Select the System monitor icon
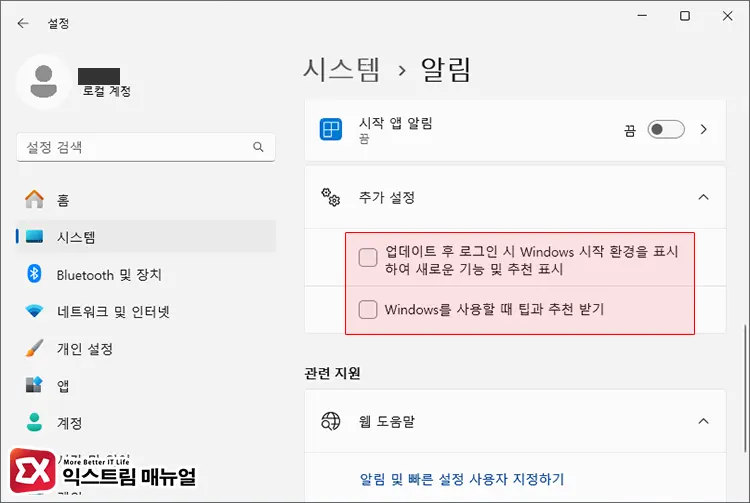Viewport: 750px width, 503px height. [34, 236]
